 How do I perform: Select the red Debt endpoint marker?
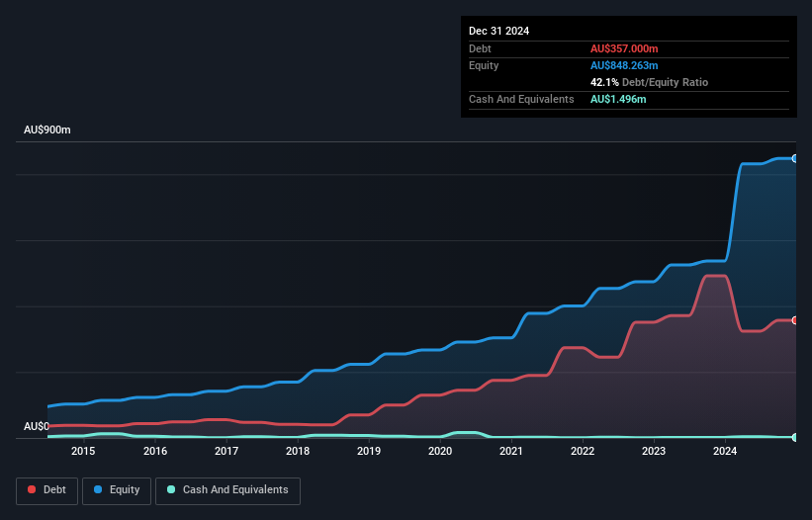[x=795, y=320]
